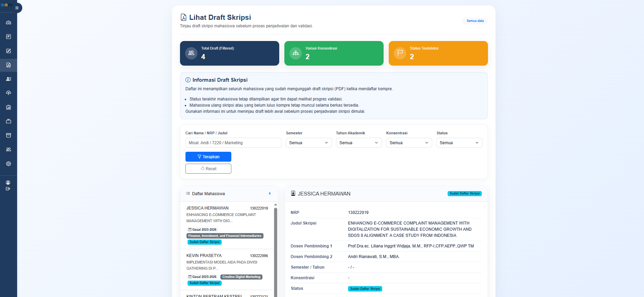
Task: Open the clipboard chart report icon in sidebar
Action: (x=9, y=107)
